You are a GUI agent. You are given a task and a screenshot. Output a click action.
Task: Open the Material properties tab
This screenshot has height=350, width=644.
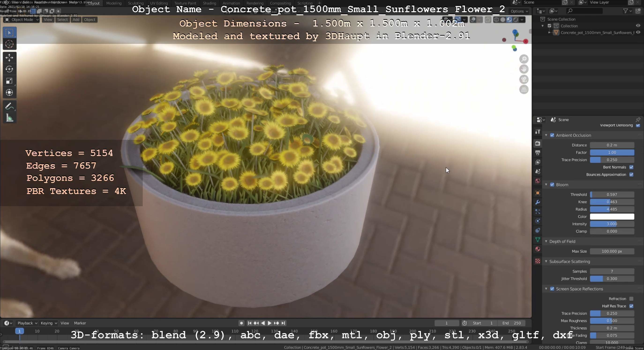pyautogui.click(x=538, y=249)
